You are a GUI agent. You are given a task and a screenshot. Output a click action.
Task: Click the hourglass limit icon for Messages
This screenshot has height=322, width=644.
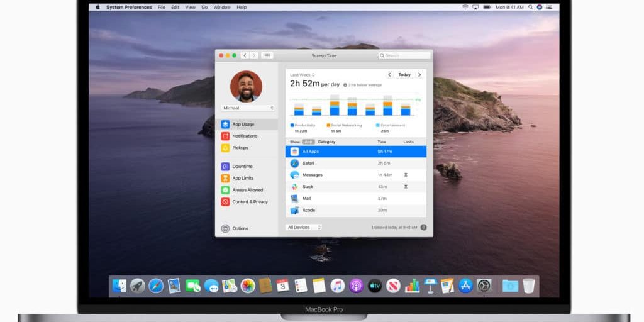[x=406, y=175]
